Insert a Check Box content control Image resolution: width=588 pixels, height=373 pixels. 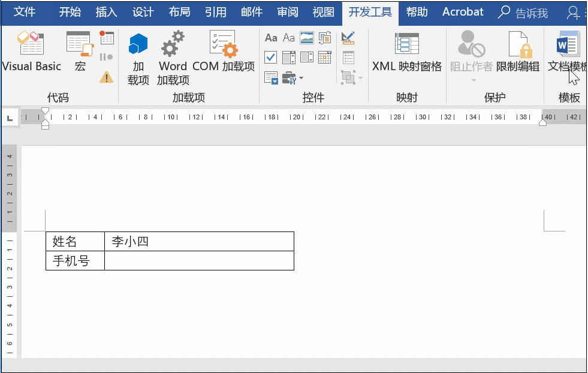coord(270,57)
